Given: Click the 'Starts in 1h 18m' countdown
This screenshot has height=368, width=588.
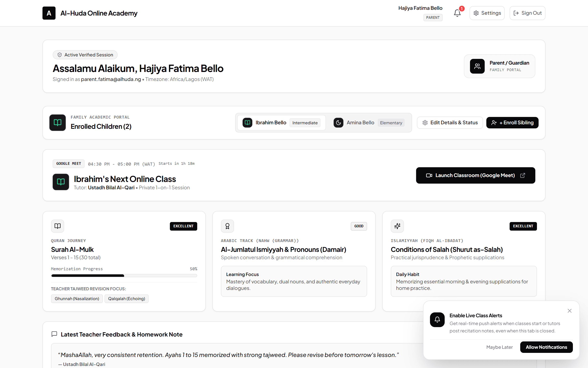Looking at the screenshot, I should point(177,164).
